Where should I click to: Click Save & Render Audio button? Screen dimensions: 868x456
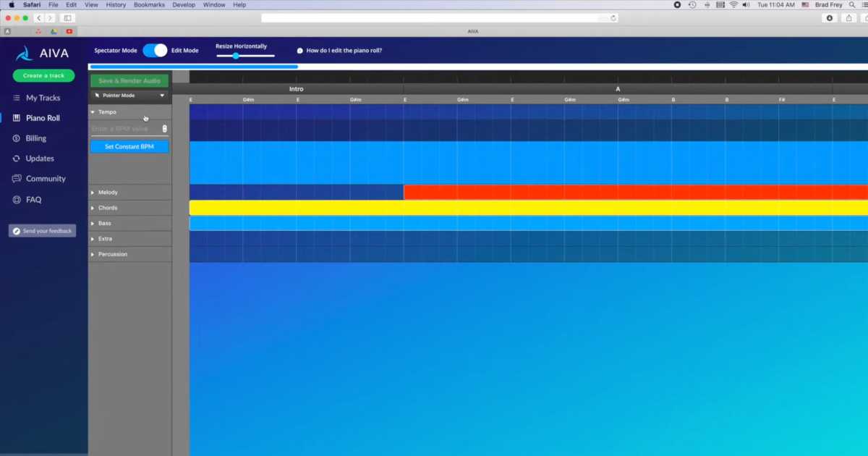point(129,81)
